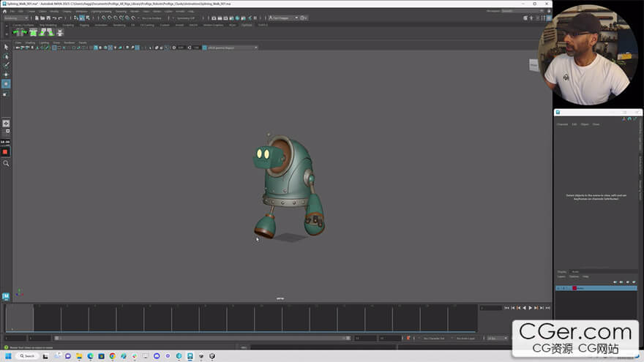Choose the Select tool arrow in toolbox

coord(6,47)
